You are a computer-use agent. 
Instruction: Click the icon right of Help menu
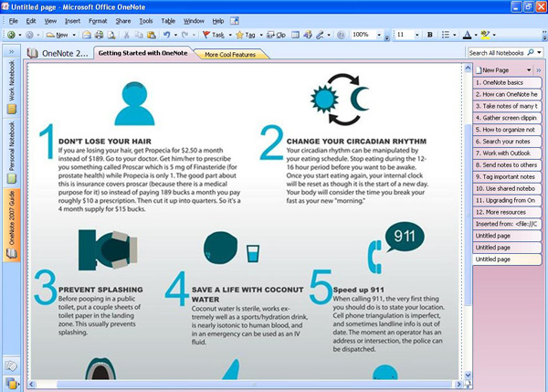pyautogui.click(x=235, y=21)
